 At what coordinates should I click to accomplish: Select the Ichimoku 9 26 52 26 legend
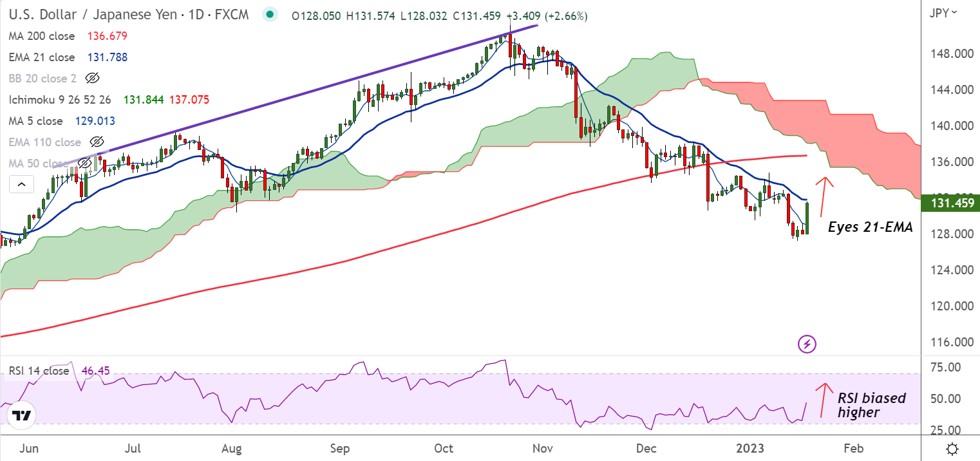61,100
